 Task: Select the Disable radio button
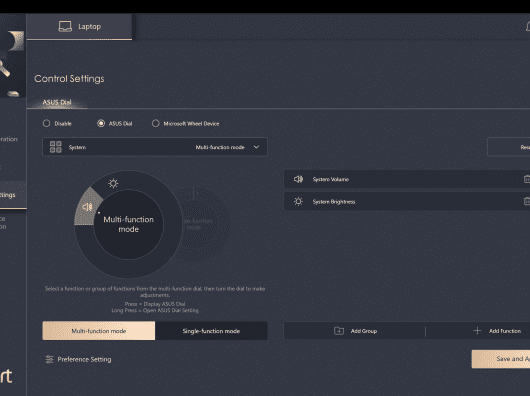tap(47, 123)
